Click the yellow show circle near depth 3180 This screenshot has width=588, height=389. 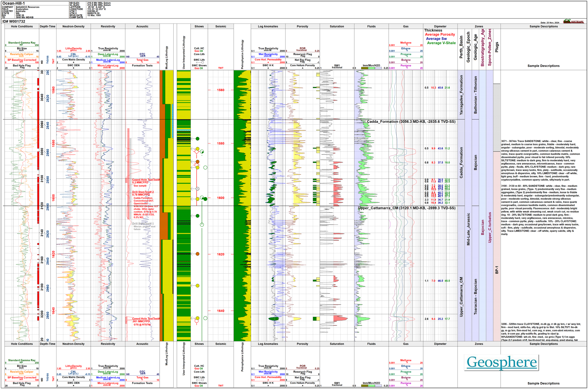point(198,286)
